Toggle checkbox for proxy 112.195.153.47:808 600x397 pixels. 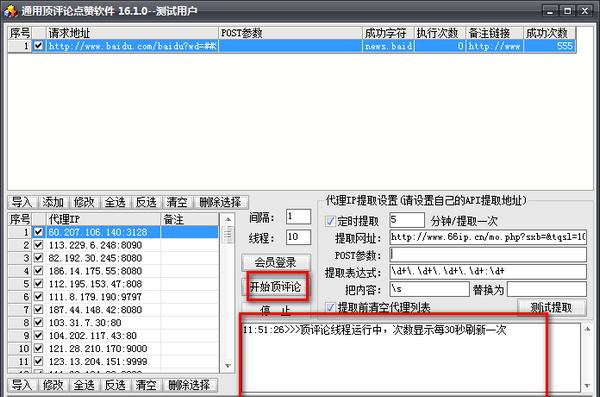(x=38, y=284)
